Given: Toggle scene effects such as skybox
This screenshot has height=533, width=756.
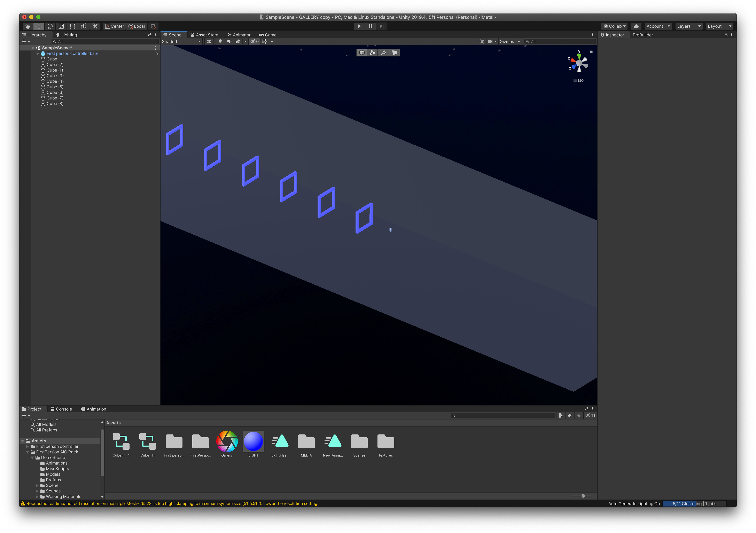Looking at the screenshot, I should pyautogui.click(x=238, y=42).
